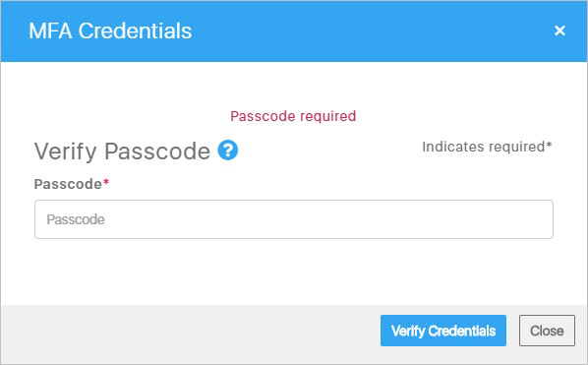Viewport: 588px width, 365px height.
Task: Click the asterisk after Indicates required
Action: pos(549,144)
